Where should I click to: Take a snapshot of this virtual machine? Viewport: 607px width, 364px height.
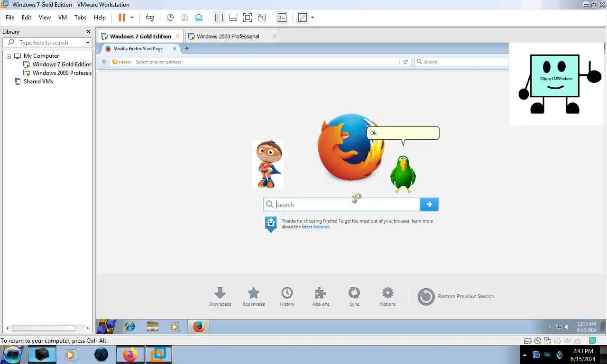click(170, 18)
